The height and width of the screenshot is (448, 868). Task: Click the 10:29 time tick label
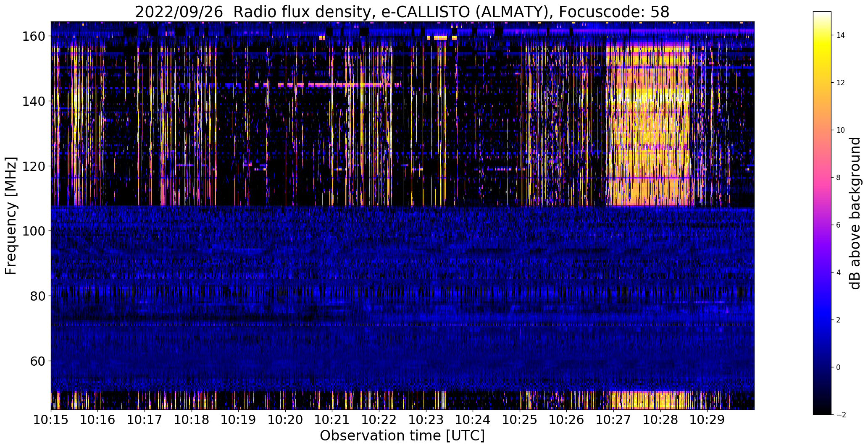[x=707, y=419]
